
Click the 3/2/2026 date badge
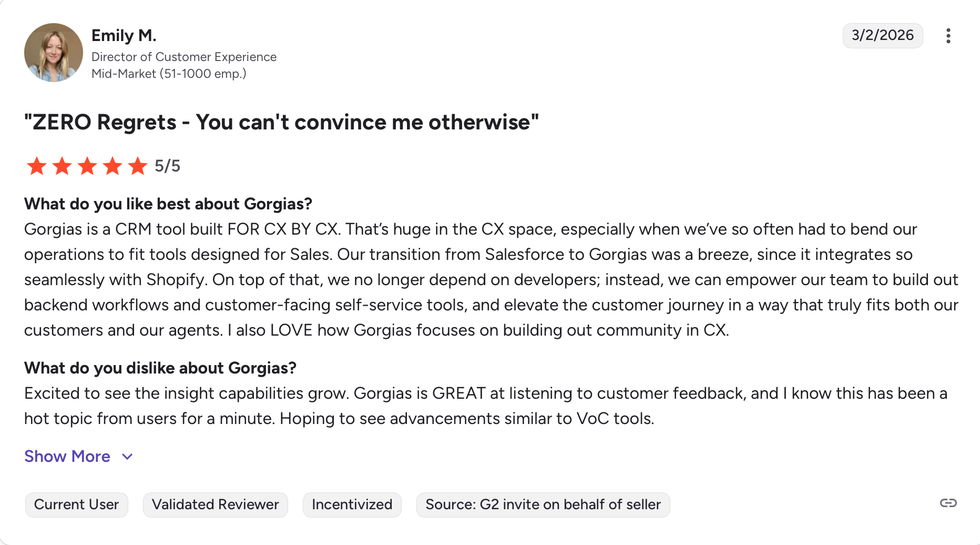(x=882, y=35)
